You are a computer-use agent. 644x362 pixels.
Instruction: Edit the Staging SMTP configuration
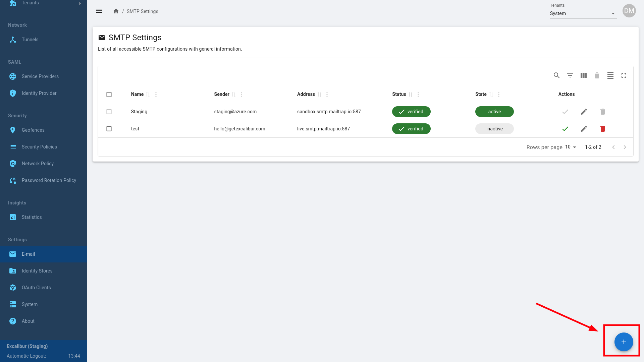tap(584, 112)
